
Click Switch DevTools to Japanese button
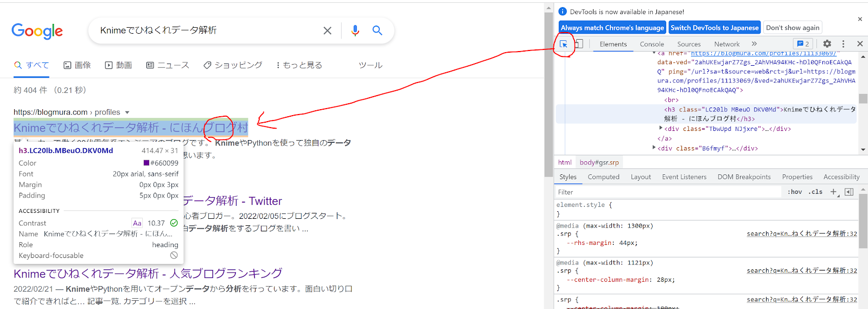coord(714,28)
